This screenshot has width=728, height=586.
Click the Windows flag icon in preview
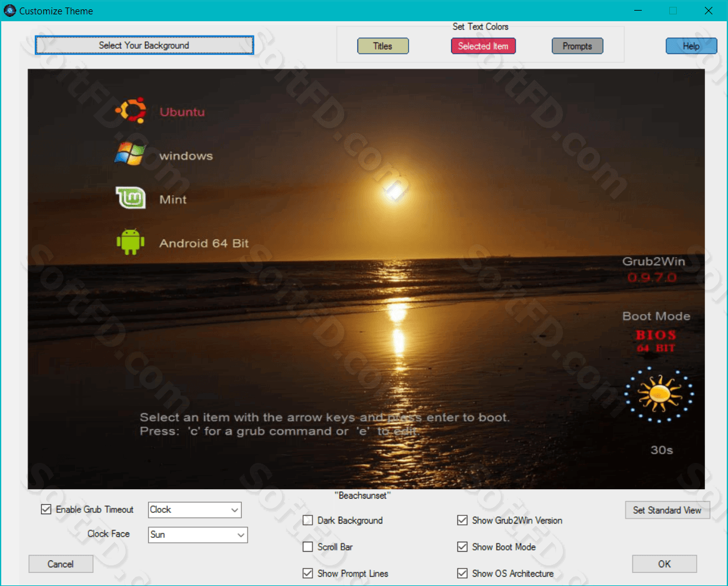coord(130,154)
